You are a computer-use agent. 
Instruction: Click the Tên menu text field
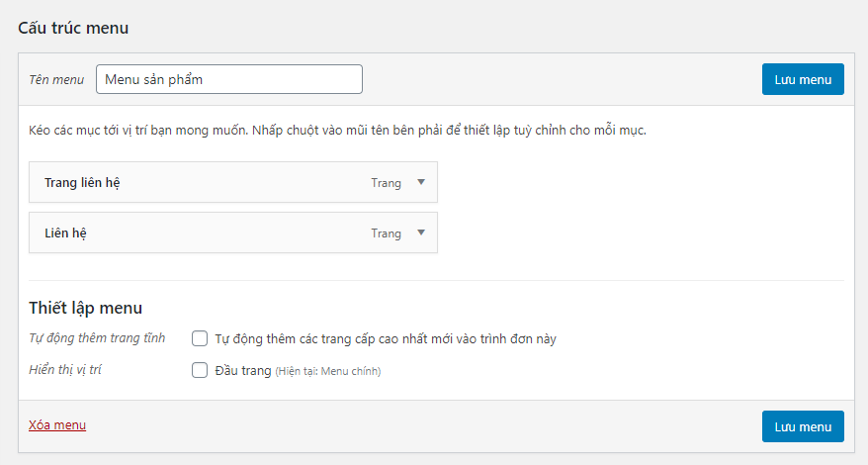229,79
